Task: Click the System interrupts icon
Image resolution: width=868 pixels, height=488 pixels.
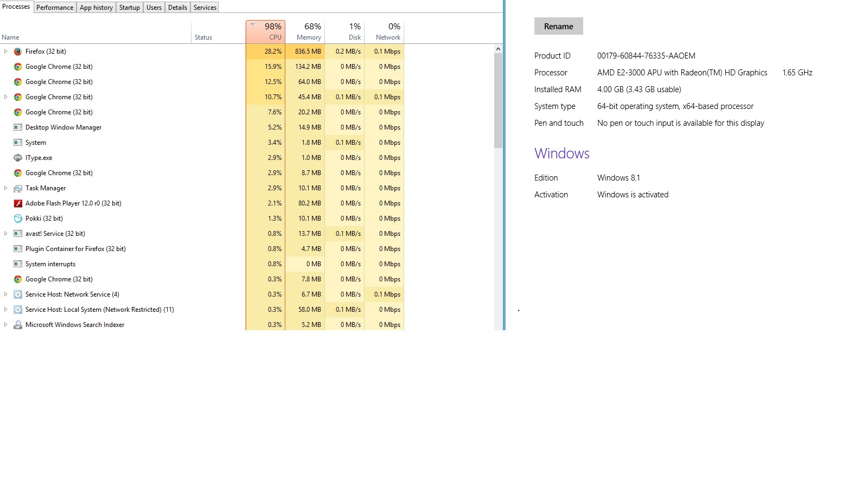Action: click(x=18, y=264)
